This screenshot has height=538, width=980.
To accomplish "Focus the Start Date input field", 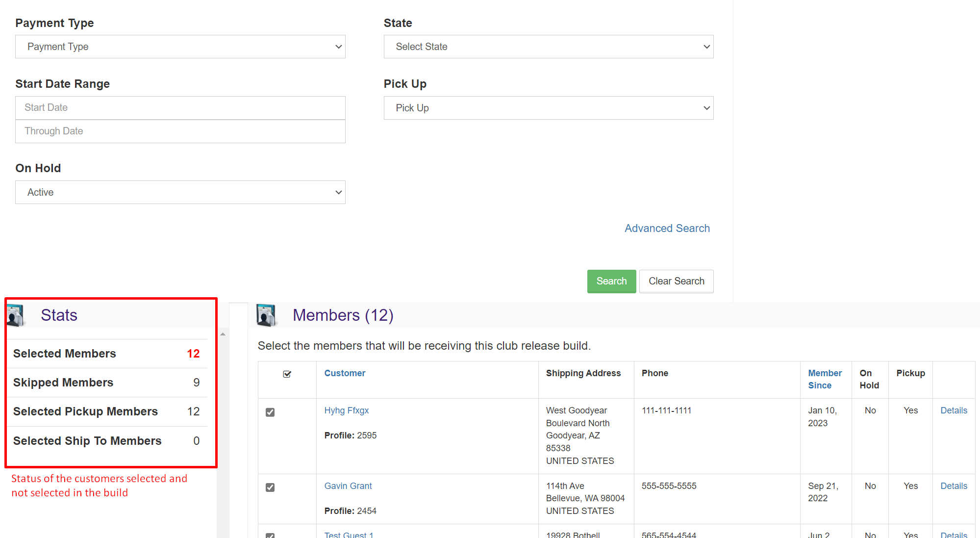I will [x=180, y=107].
